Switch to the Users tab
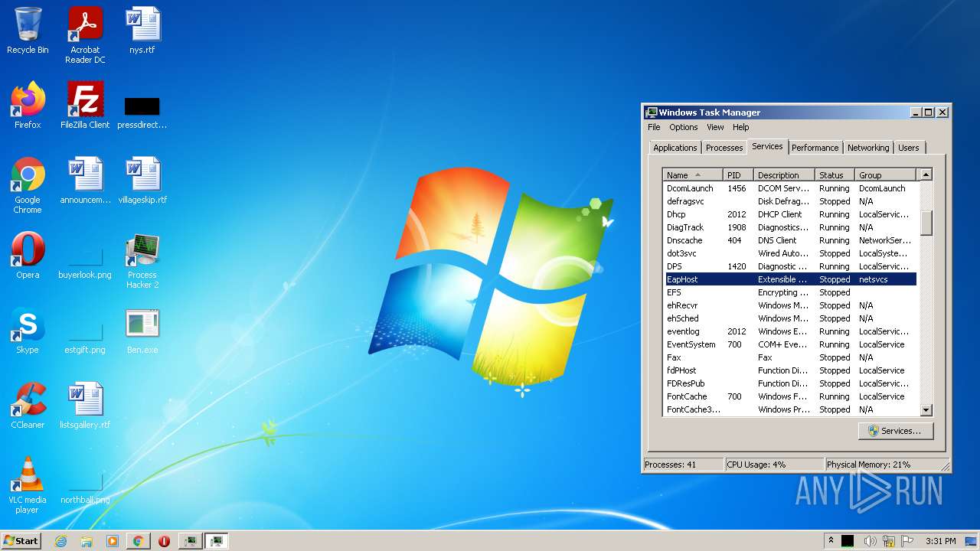Image resolution: width=980 pixels, height=551 pixels. click(909, 148)
